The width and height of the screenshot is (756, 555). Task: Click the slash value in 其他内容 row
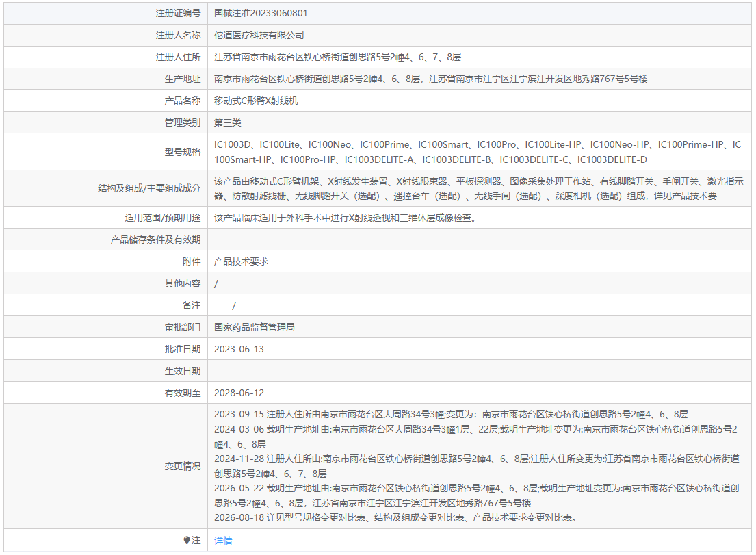(216, 283)
